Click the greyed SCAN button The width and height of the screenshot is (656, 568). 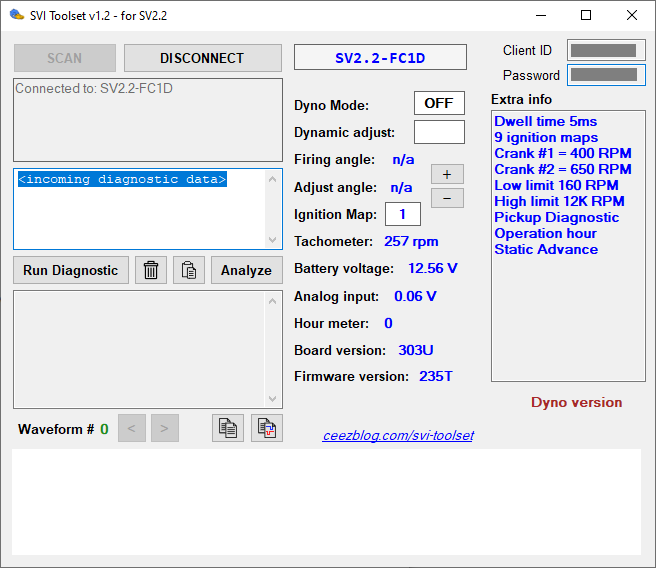point(64,58)
